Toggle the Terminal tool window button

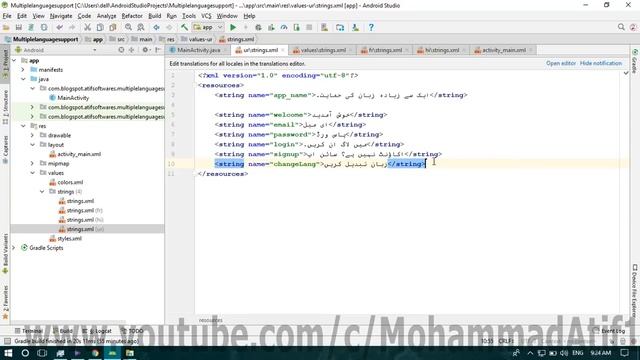[x=29, y=331]
